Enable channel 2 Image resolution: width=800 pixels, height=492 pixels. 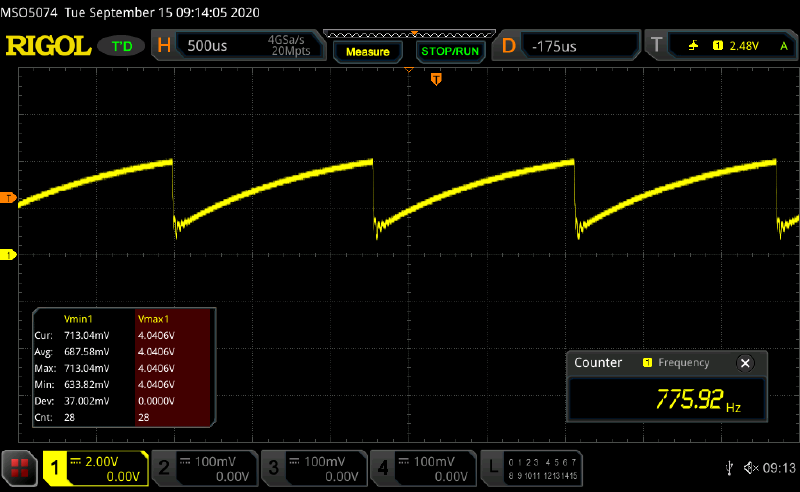tap(205, 467)
